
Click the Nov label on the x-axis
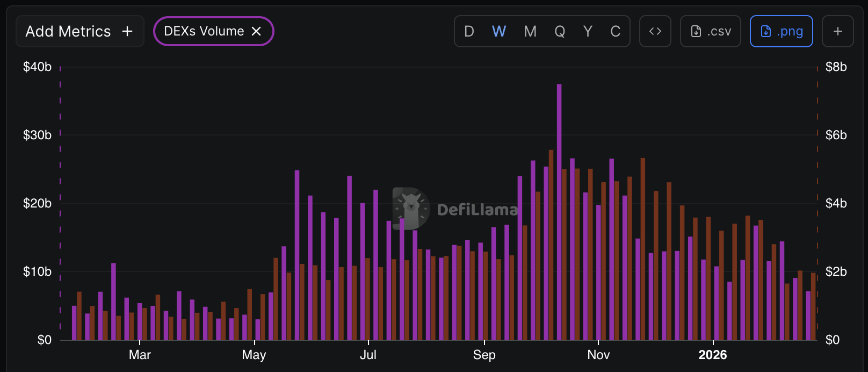tap(598, 355)
